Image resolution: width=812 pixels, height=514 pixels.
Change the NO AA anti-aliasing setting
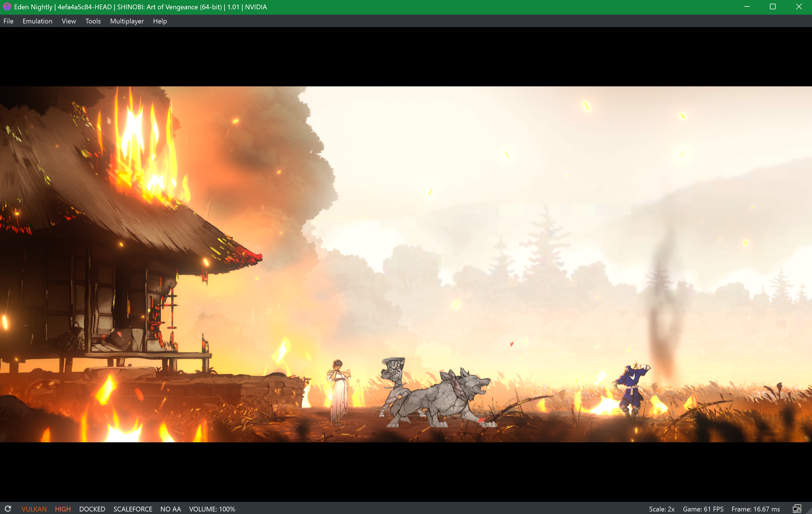(x=171, y=509)
